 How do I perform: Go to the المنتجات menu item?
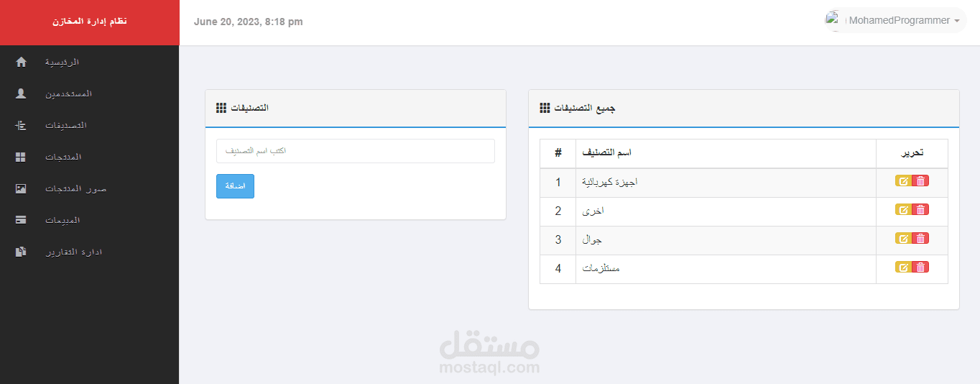click(x=63, y=157)
